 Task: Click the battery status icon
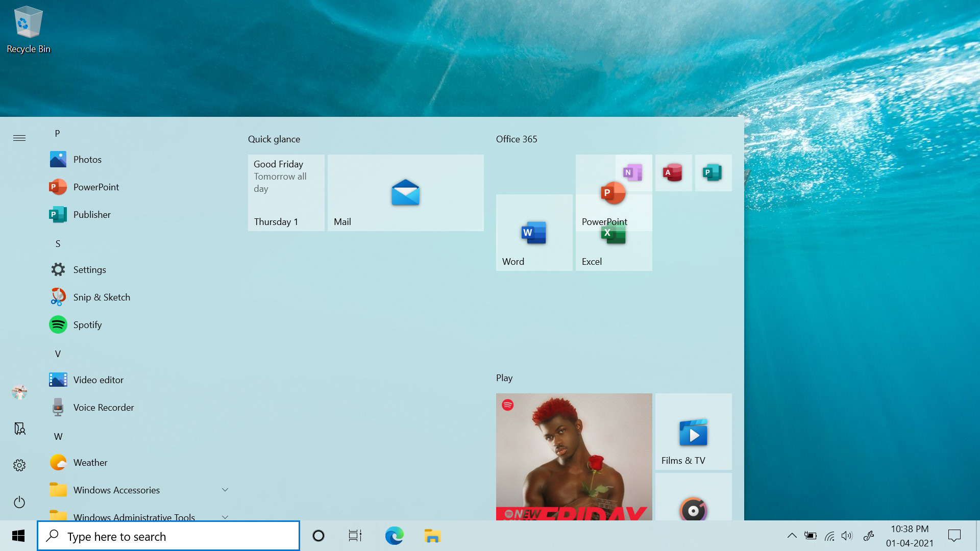811,536
